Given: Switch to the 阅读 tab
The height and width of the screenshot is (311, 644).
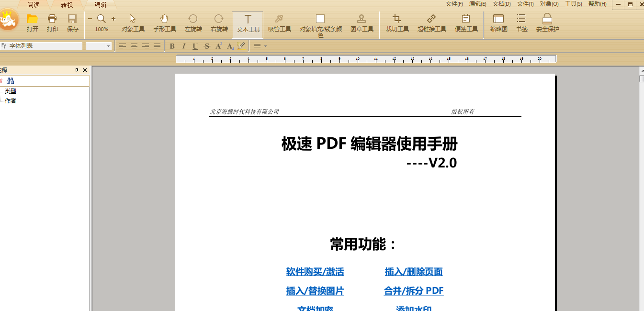Looking at the screenshot, I should (34, 5).
